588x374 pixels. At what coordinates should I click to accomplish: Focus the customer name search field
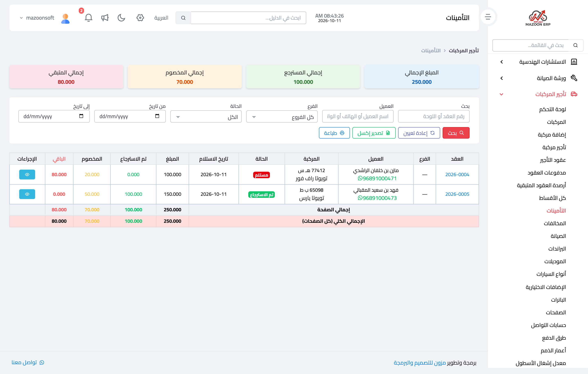358,117
